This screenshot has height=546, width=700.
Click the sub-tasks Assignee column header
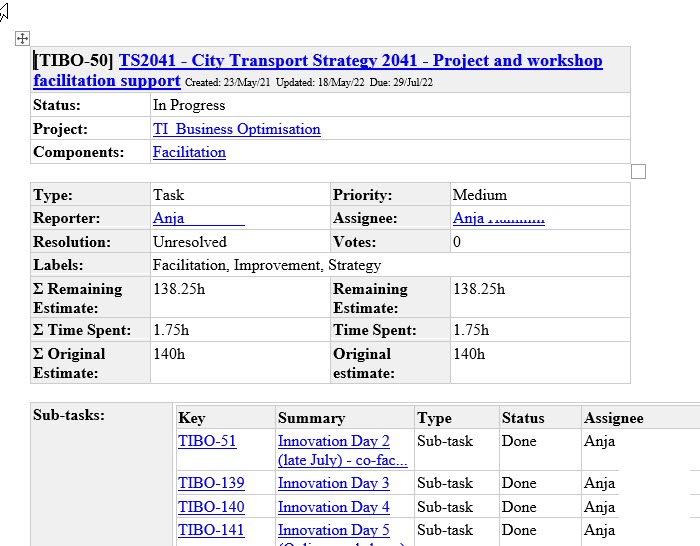pyautogui.click(x=614, y=418)
